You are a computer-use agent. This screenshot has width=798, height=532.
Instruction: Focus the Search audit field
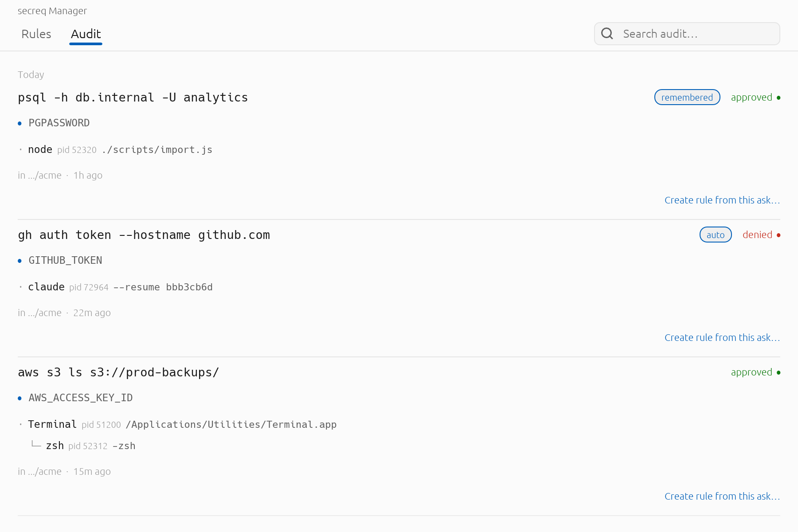pyautogui.click(x=687, y=34)
